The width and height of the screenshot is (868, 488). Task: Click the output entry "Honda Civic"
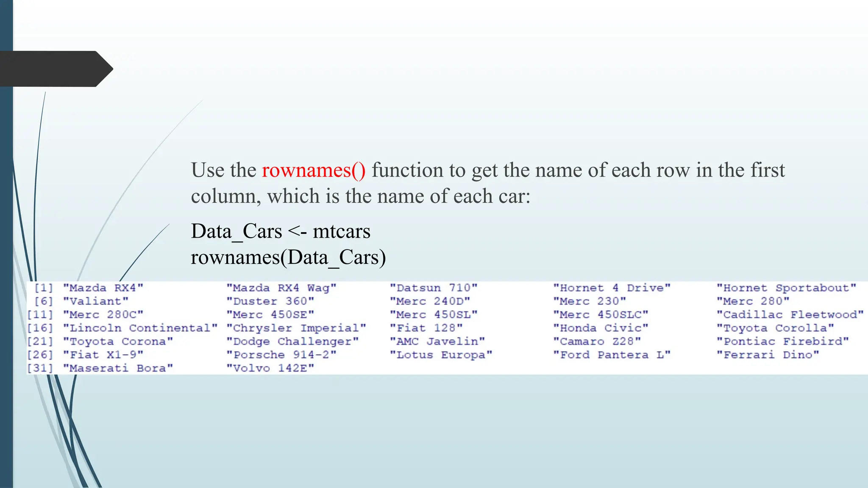[x=601, y=328]
